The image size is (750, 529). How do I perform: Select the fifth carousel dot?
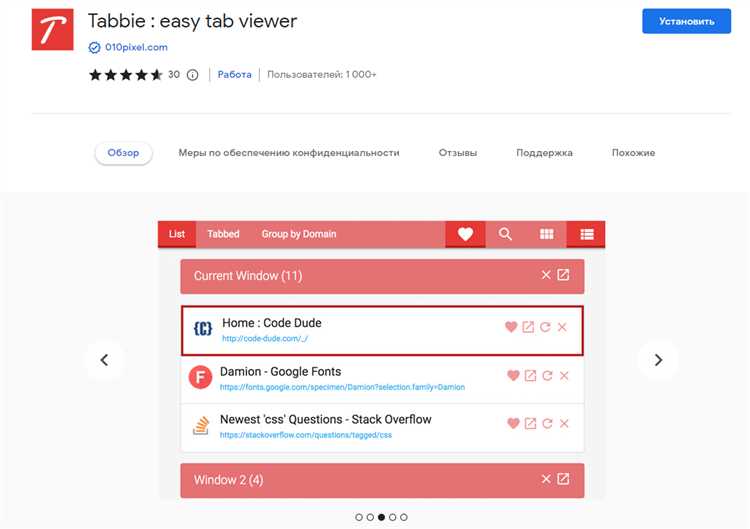click(404, 517)
